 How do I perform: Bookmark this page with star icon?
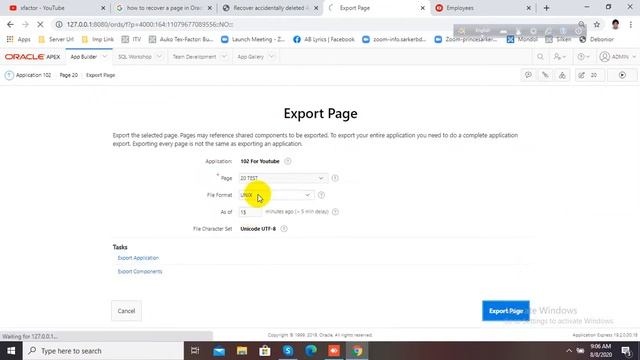coord(597,24)
